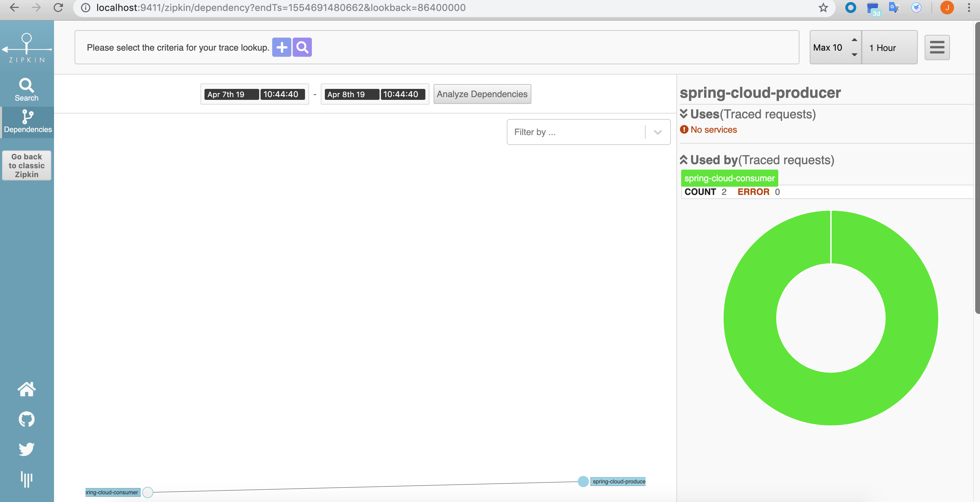Open the orange J profile avatar

[947, 8]
